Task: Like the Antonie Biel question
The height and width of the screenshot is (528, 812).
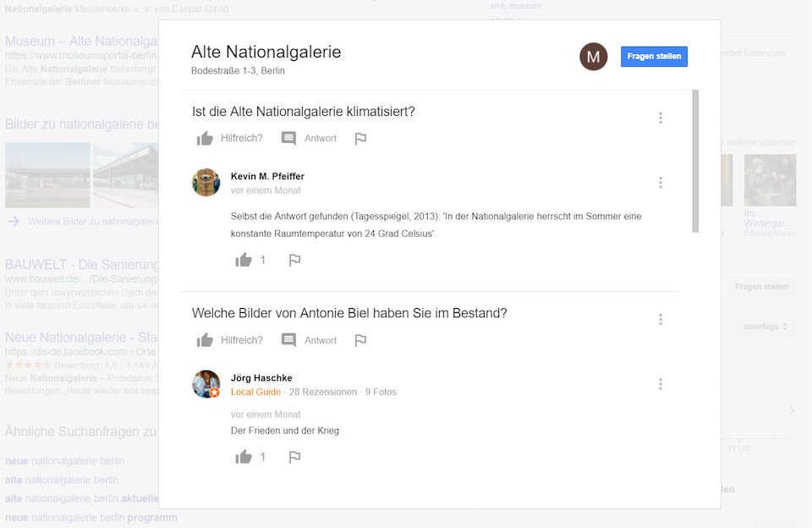Action: point(205,340)
